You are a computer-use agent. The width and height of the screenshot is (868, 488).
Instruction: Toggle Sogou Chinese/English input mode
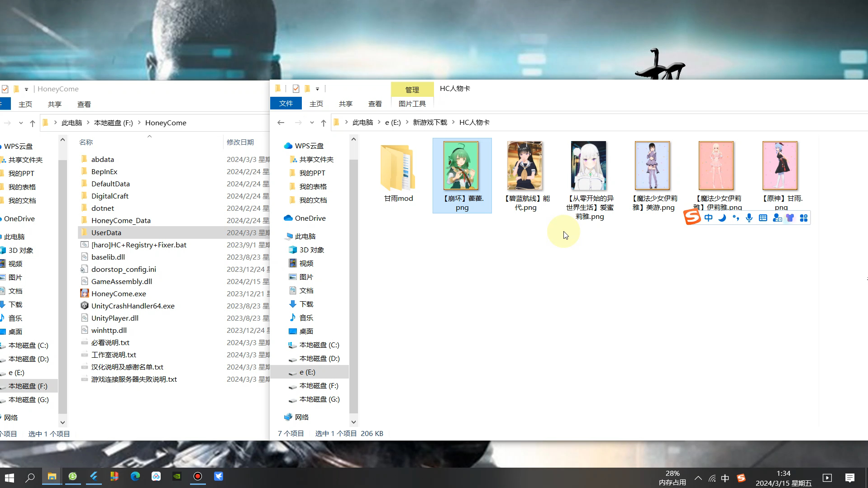pyautogui.click(x=709, y=218)
